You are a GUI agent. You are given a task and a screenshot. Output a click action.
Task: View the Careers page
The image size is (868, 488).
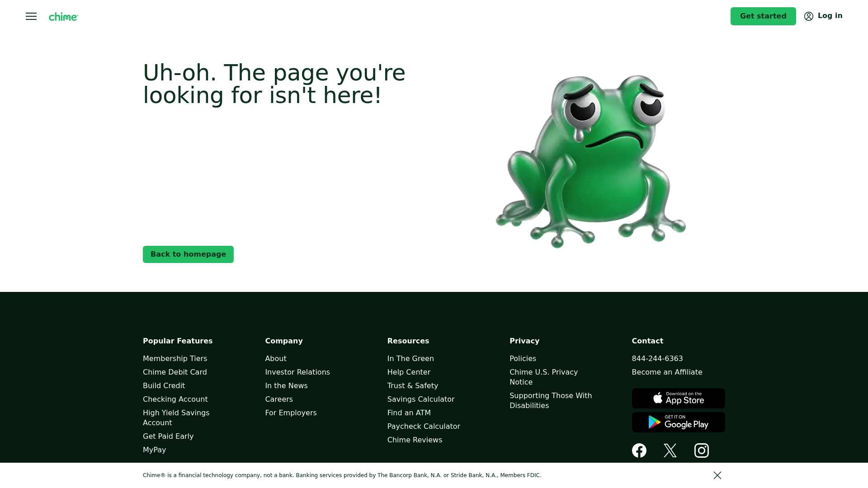coord(279,399)
